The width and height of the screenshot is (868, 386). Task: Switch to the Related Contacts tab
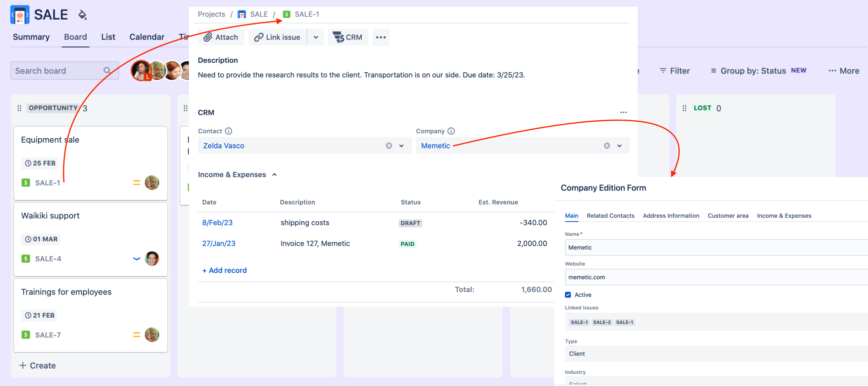click(x=610, y=216)
